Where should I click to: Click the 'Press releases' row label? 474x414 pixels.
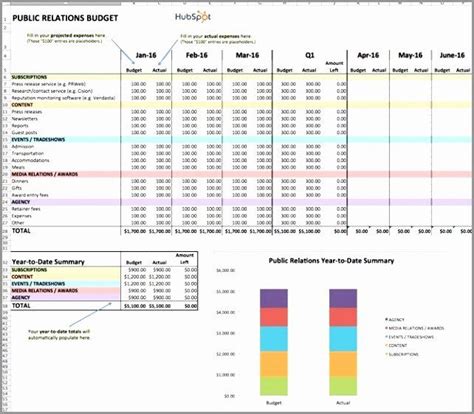pos(27,112)
